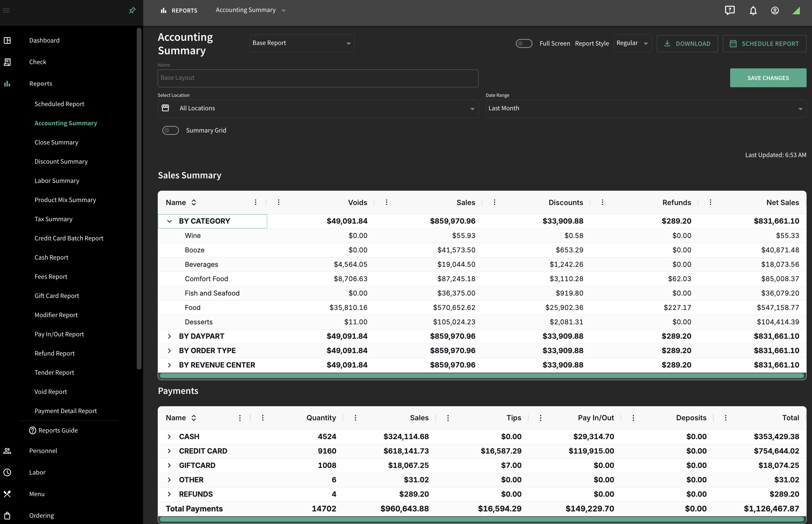Open the Base Report dropdown

[x=302, y=43]
